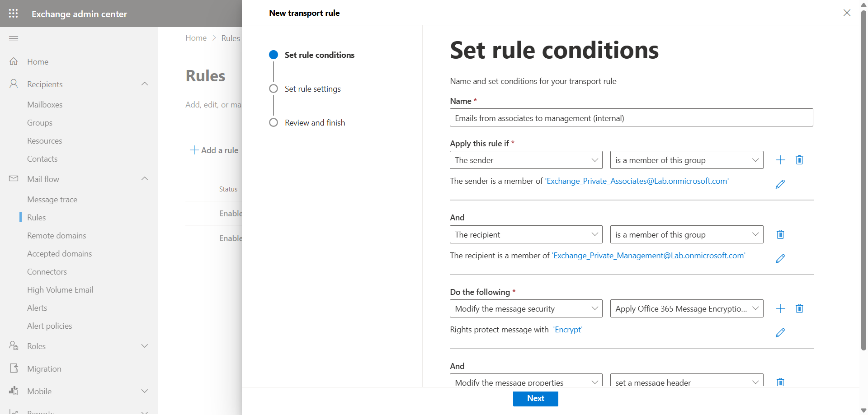Open recipient 'is a member of this group' dropdown
This screenshot has height=415, width=868.
(x=687, y=234)
